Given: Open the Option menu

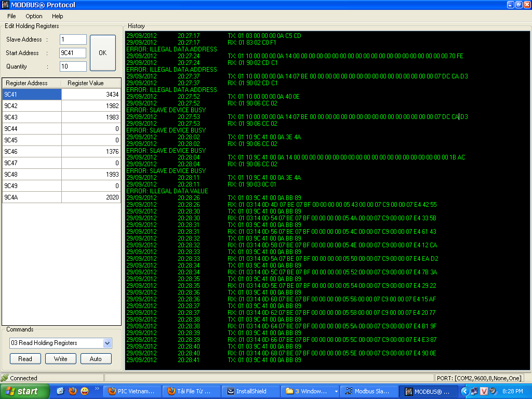Looking at the screenshot, I should (x=34, y=16).
